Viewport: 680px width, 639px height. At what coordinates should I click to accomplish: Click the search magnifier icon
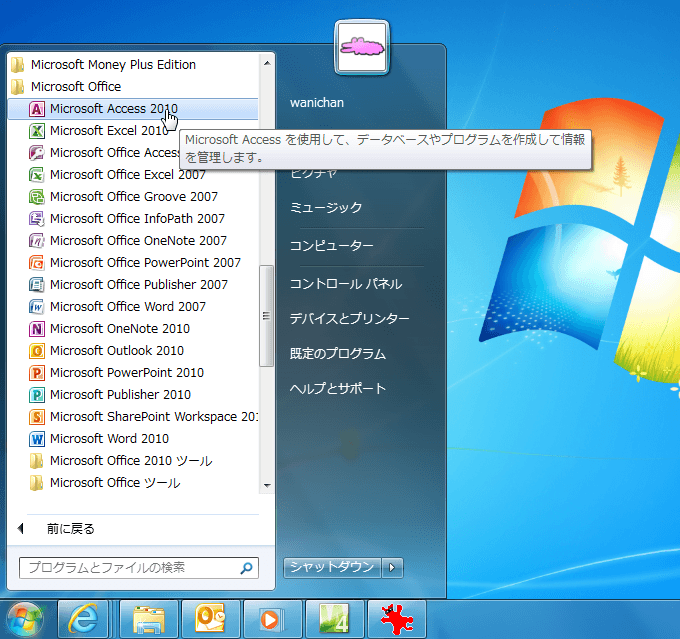coord(246,568)
